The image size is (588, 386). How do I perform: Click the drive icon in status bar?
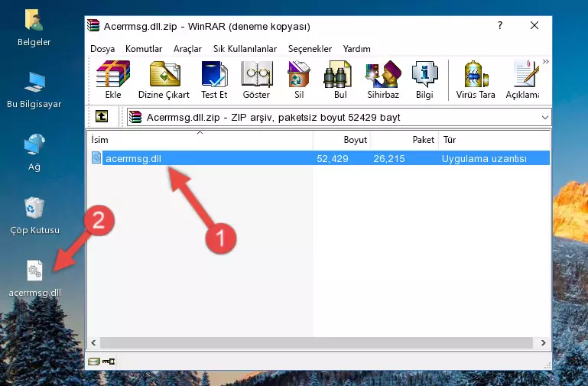pyautogui.click(x=94, y=362)
